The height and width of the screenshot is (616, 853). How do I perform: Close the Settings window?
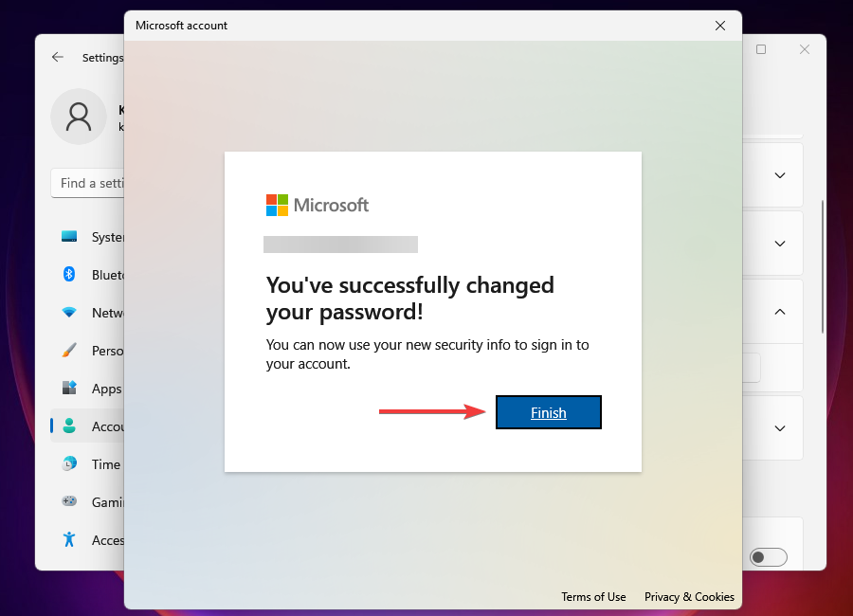click(x=805, y=49)
